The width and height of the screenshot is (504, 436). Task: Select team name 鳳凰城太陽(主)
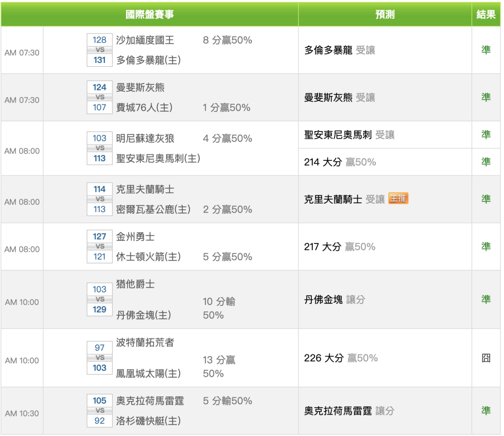148,374
